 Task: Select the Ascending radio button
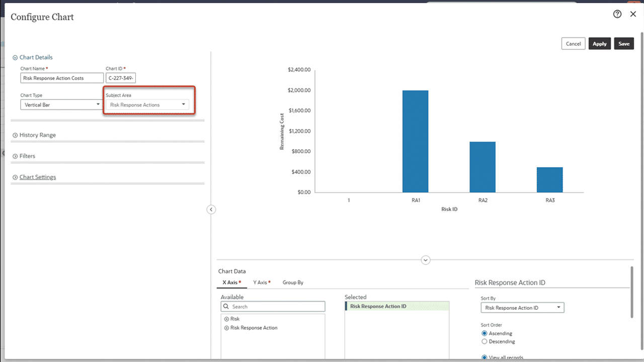(x=484, y=333)
